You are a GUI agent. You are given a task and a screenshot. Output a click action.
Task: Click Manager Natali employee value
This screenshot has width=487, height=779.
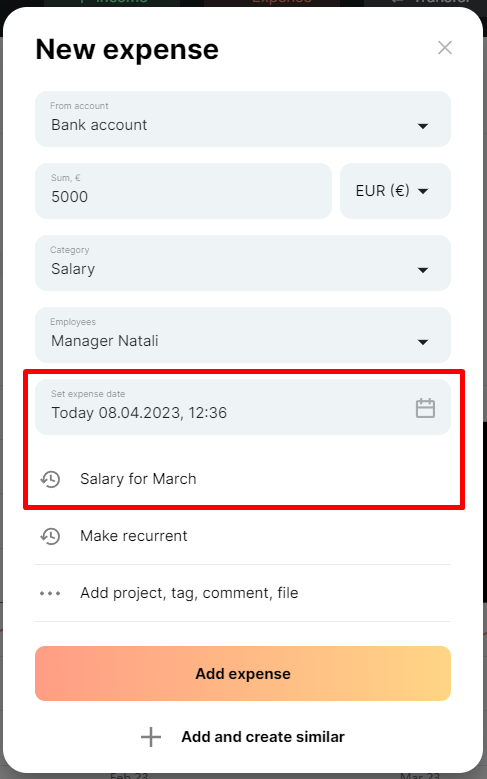[x=104, y=341]
